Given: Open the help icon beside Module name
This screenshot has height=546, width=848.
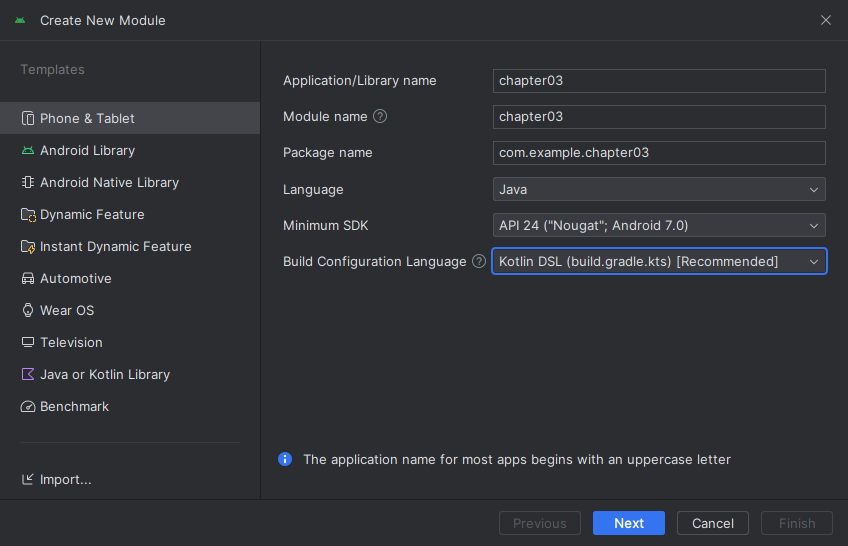Looking at the screenshot, I should (x=380, y=116).
